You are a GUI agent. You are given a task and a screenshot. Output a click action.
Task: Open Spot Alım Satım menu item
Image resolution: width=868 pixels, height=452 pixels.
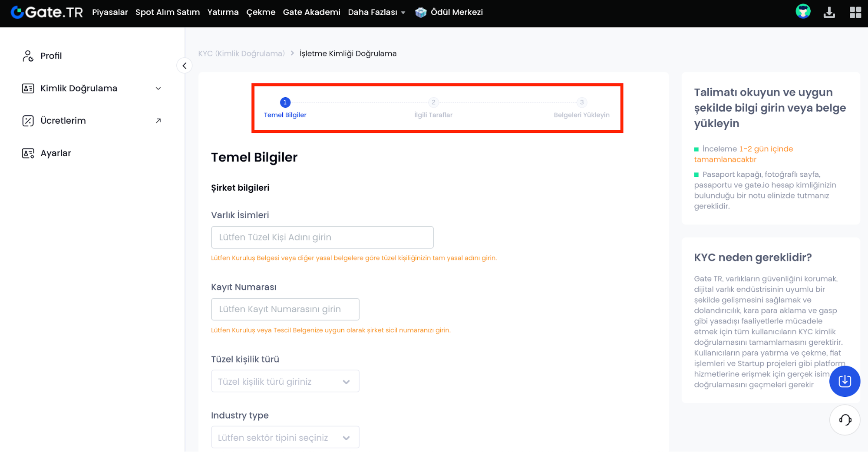168,12
